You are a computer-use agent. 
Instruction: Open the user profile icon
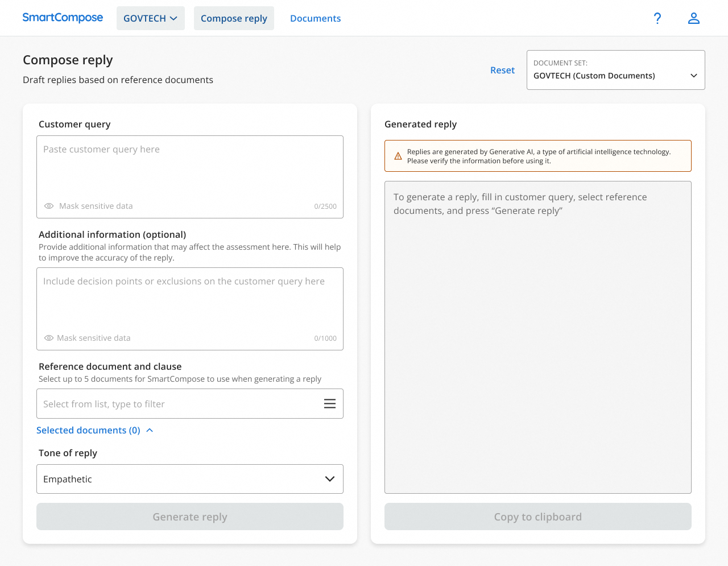click(694, 18)
